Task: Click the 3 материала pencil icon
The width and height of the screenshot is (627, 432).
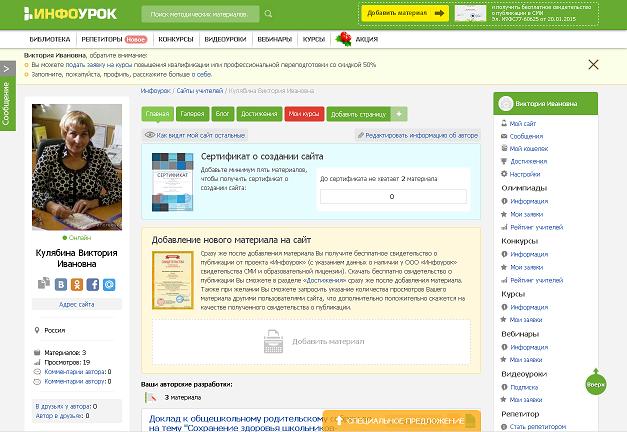Action: [151, 398]
